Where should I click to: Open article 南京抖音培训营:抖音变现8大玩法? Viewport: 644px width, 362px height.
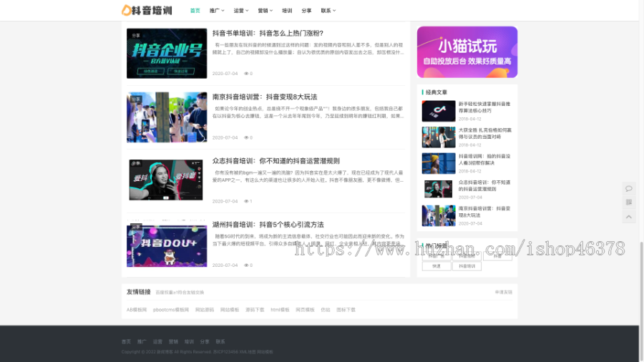click(x=265, y=97)
